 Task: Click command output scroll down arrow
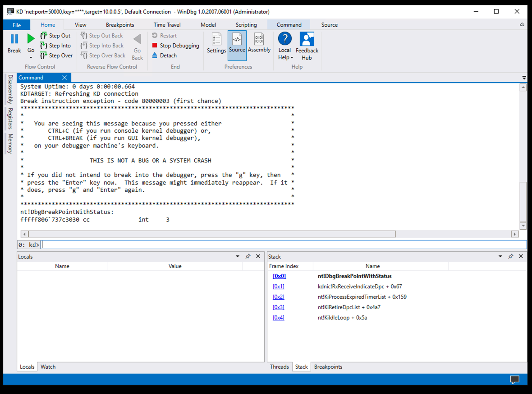pos(523,226)
